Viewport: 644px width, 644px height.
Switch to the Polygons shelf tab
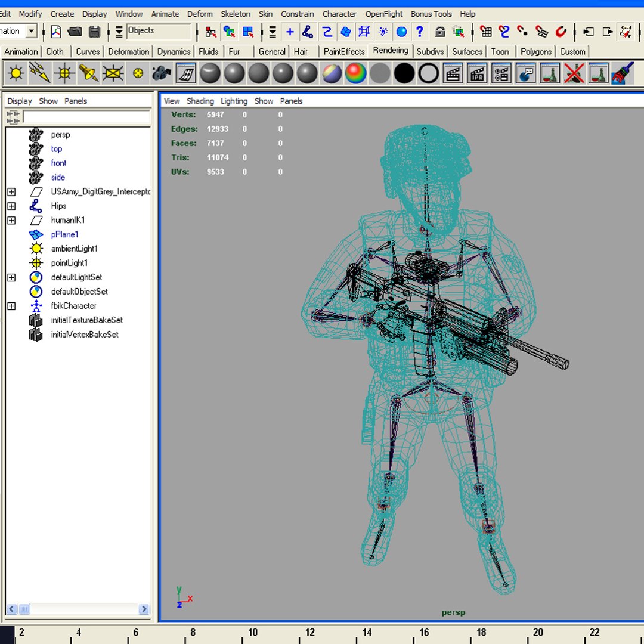tap(535, 52)
